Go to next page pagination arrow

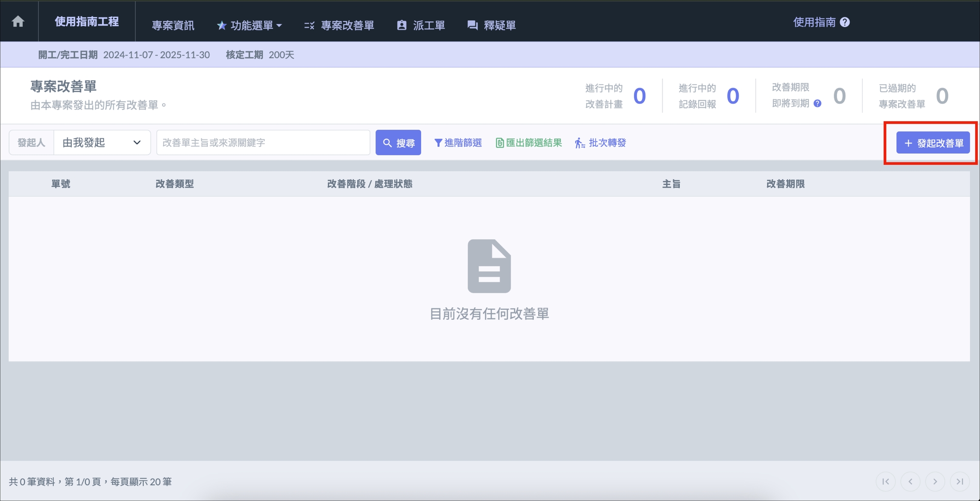[935, 481]
